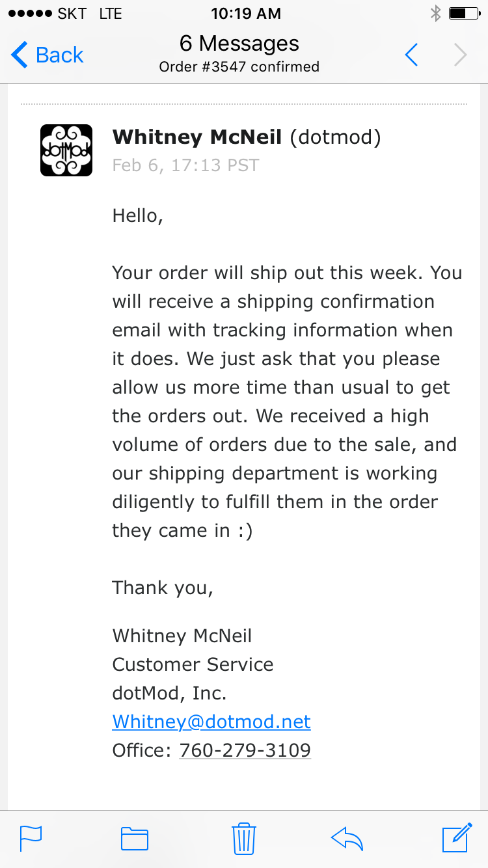Tap the 10:19 AM status bar clock
This screenshot has height=868, width=488.
(246, 13)
